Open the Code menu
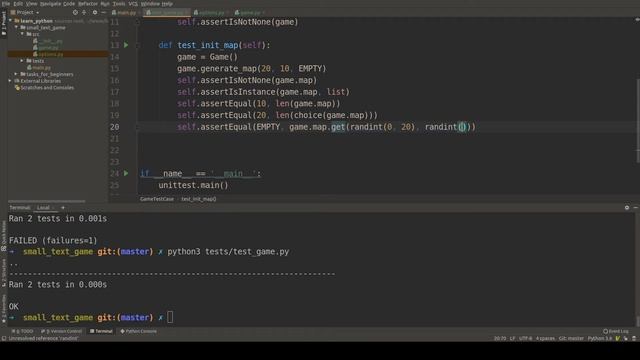 (x=69, y=4)
